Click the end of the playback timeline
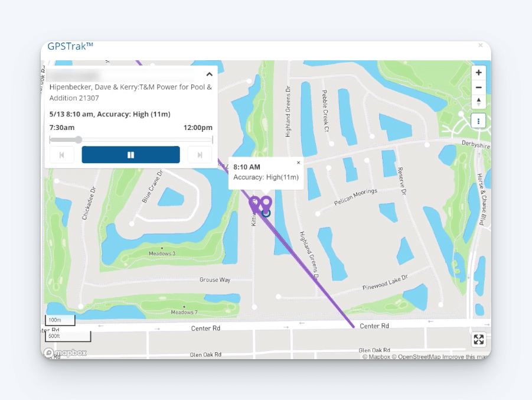 point(213,139)
